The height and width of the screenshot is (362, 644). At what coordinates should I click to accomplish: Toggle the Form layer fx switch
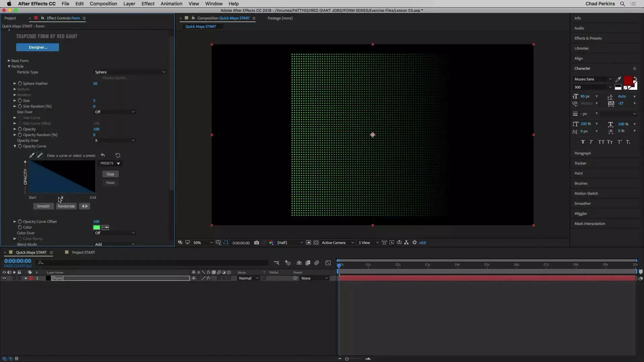[209, 278]
